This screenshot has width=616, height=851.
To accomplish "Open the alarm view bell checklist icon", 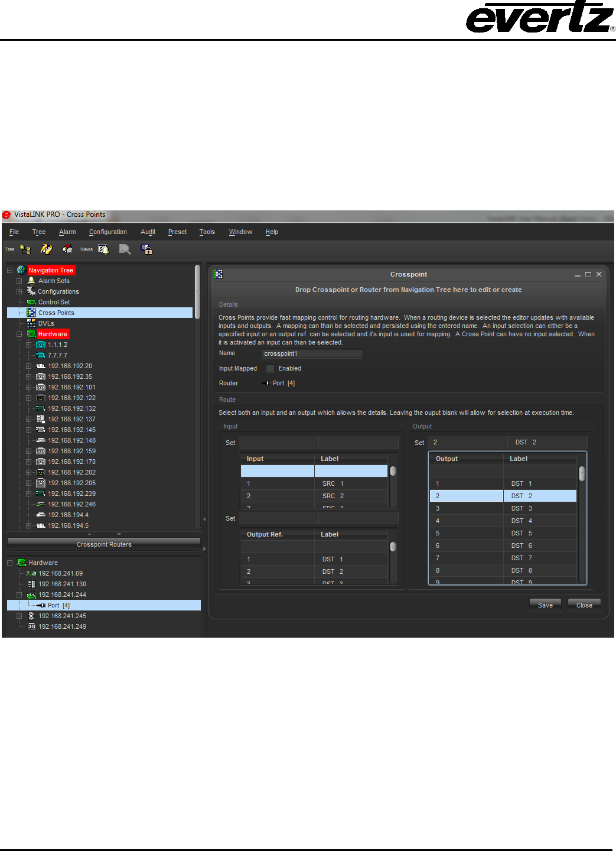I will click(x=103, y=249).
